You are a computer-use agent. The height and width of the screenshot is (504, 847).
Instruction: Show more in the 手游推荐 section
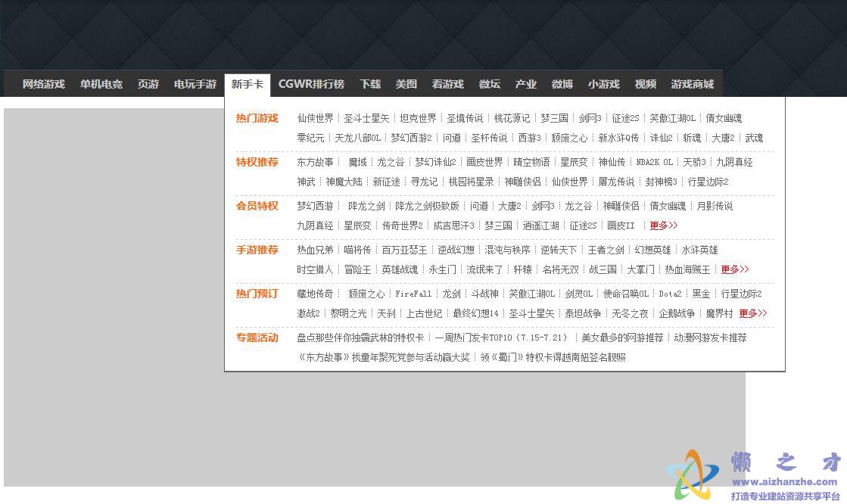[x=735, y=269]
